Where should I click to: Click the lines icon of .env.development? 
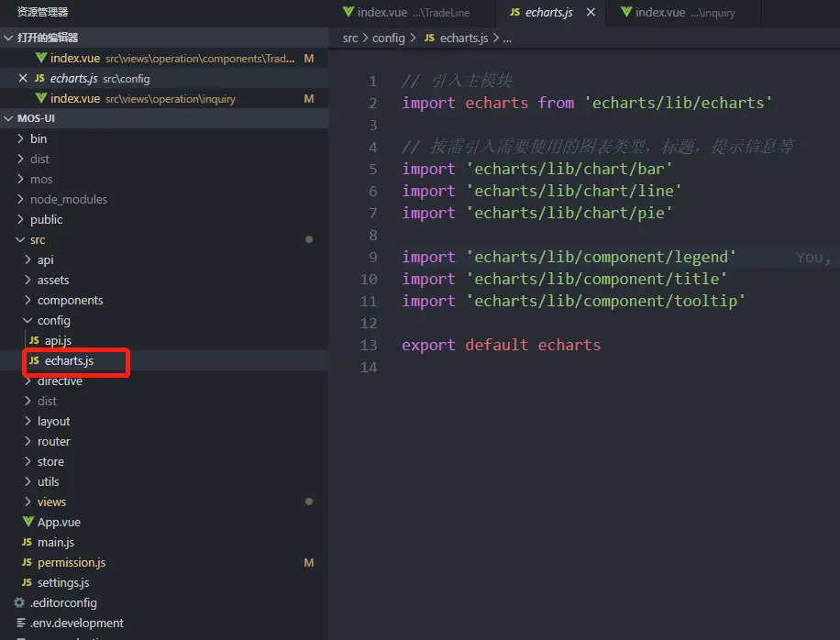[21, 623]
